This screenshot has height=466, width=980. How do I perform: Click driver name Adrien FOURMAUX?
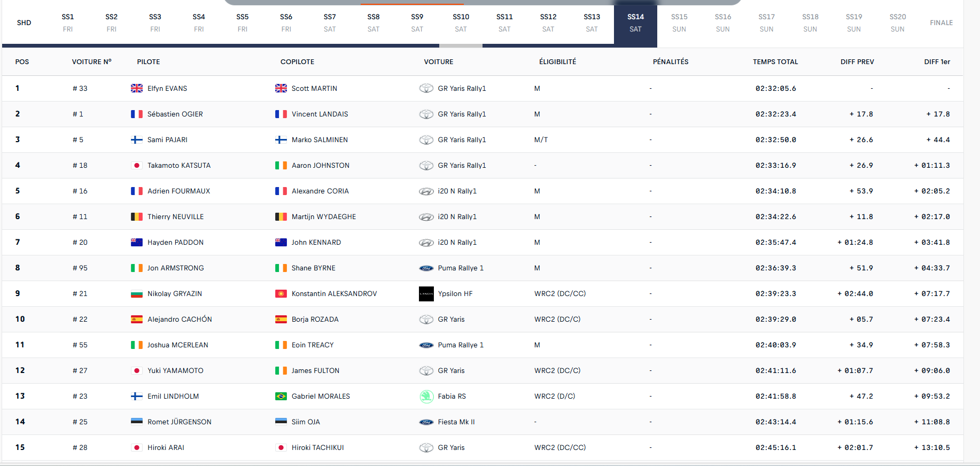[179, 191]
